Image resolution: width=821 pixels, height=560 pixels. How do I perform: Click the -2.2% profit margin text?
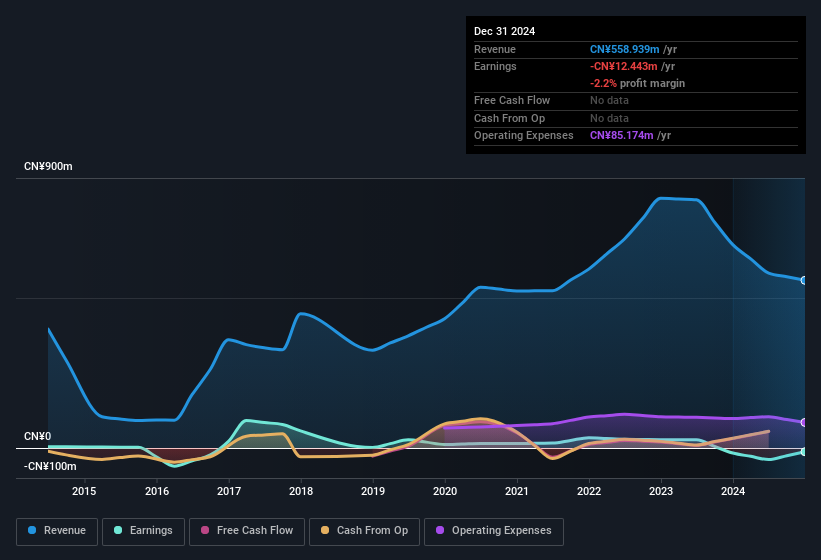tap(637, 83)
